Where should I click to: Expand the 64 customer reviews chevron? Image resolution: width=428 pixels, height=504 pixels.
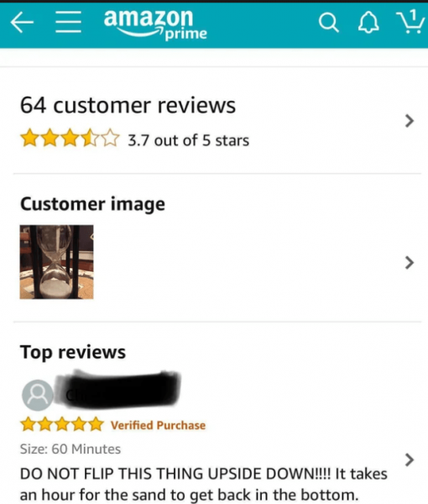coord(409,121)
